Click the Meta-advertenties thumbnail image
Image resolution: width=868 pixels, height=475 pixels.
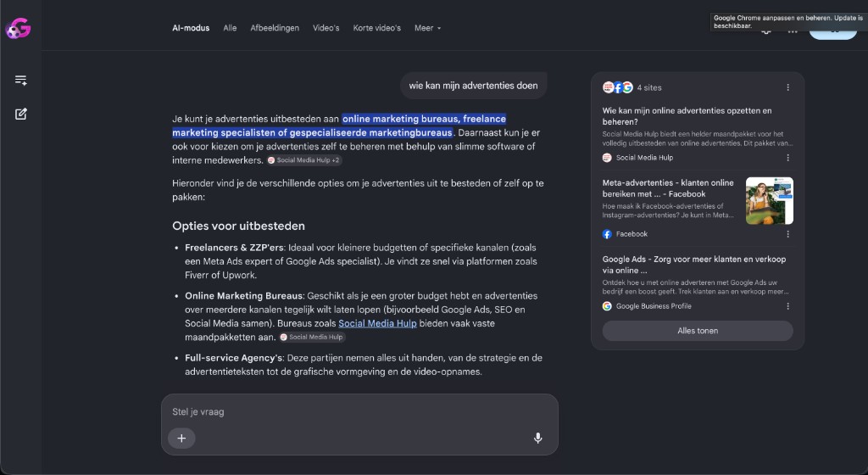(x=770, y=200)
